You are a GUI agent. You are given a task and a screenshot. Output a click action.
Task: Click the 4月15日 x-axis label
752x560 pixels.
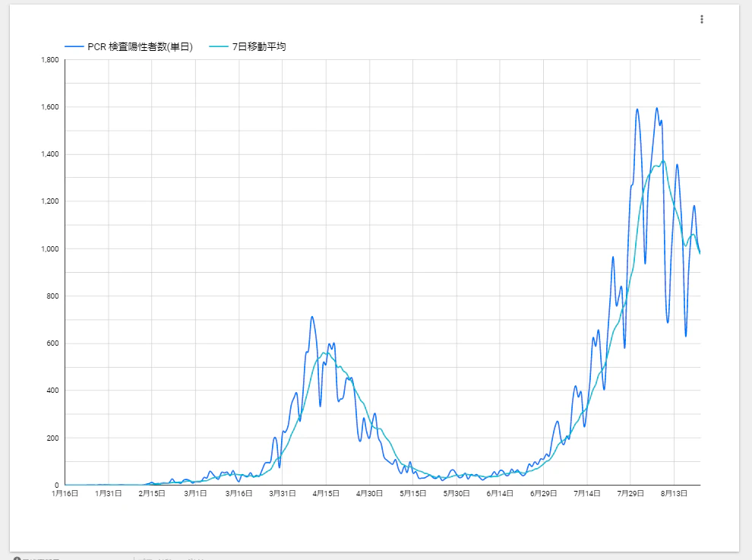pyautogui.click(x=326, y=493)
